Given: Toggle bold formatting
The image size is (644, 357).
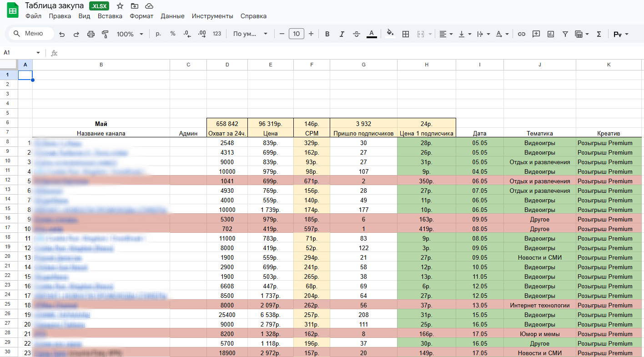Looking at the screenshot, I should pos(327,34).
